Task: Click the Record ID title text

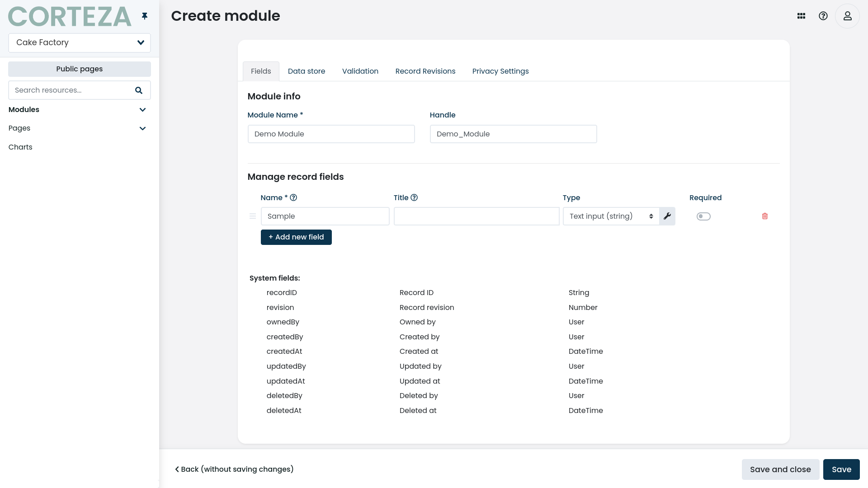Action: [416, 293]
